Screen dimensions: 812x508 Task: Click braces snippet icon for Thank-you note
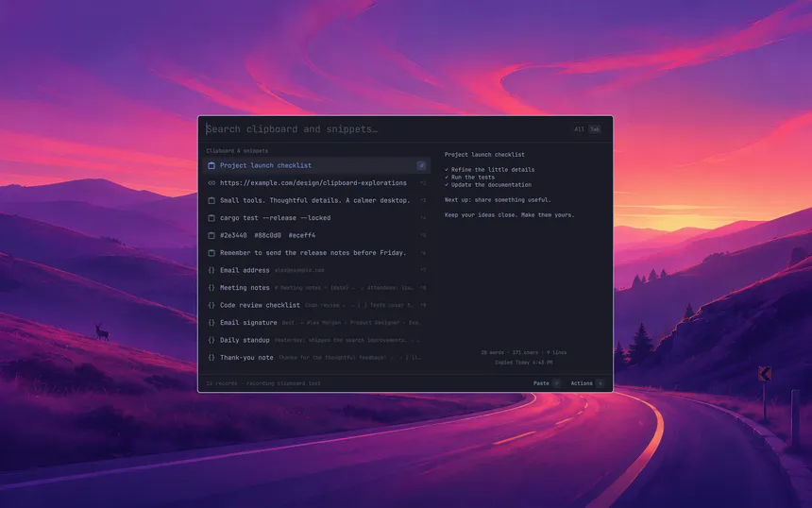211,357
